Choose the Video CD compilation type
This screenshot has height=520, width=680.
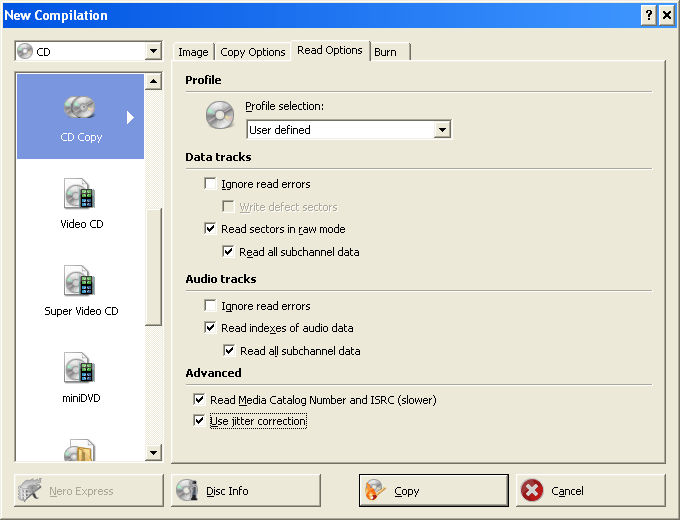(x=80, y=195)
